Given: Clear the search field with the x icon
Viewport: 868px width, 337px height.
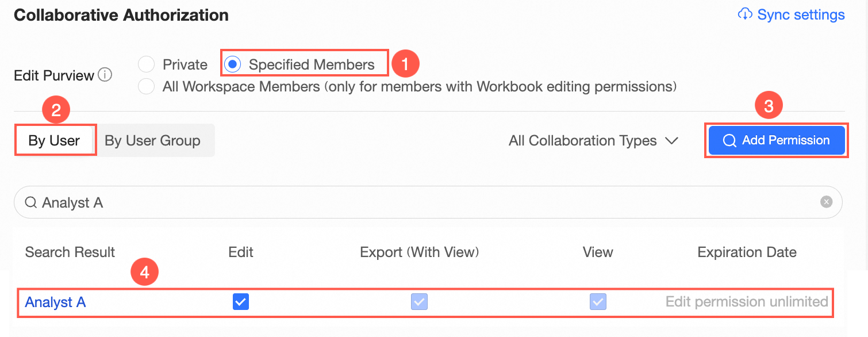Looking at the screenshot, I should (826, 202).
